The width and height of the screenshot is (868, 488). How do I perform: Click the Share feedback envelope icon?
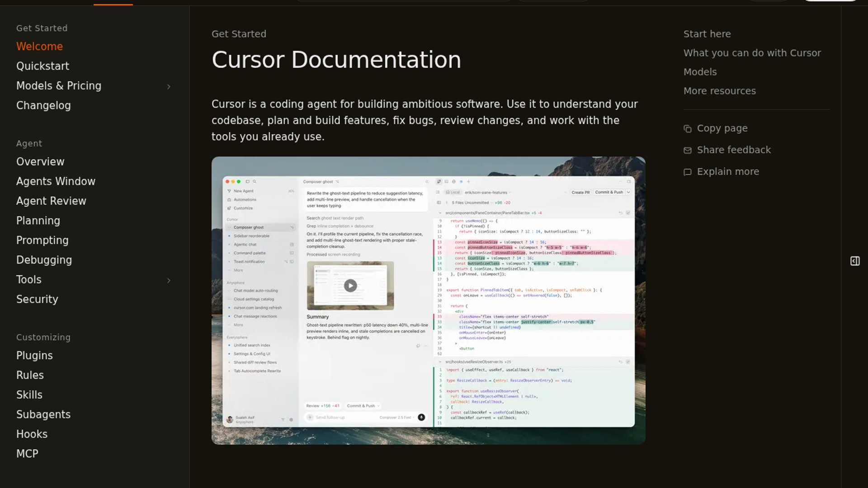(688, 150)
